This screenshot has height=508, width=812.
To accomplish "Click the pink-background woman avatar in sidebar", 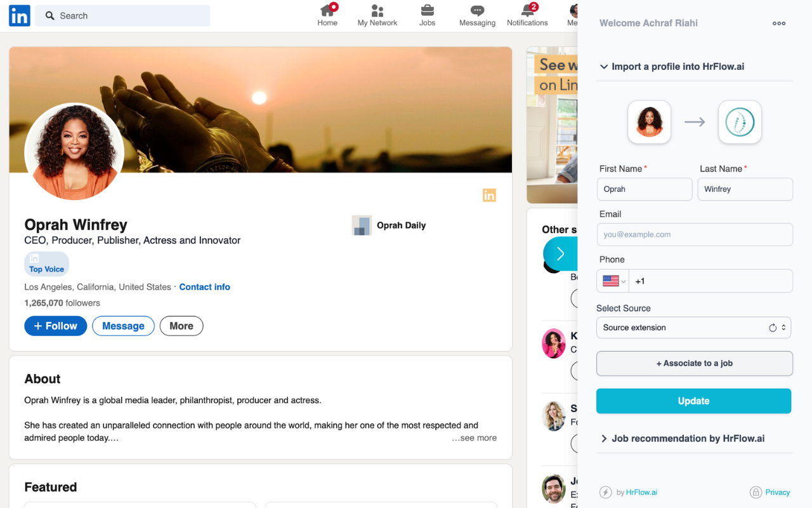I will click(x=554, y=344).
